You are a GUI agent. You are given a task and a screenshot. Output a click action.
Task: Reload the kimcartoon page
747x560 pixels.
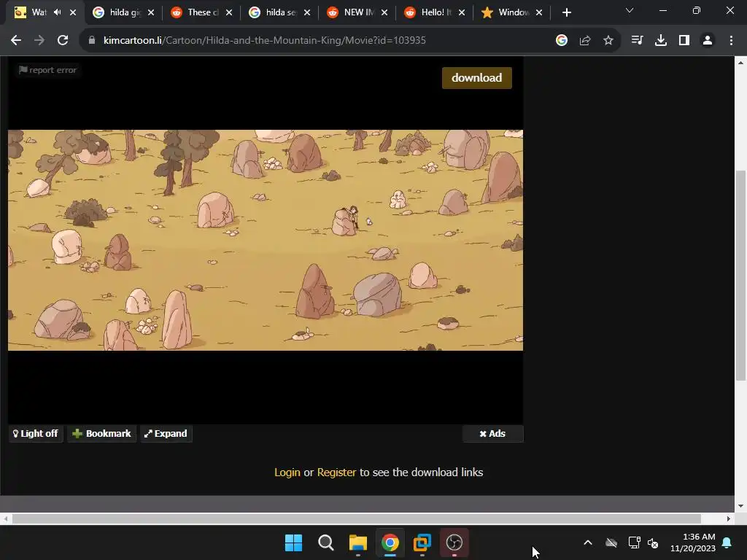coord(63,41)
